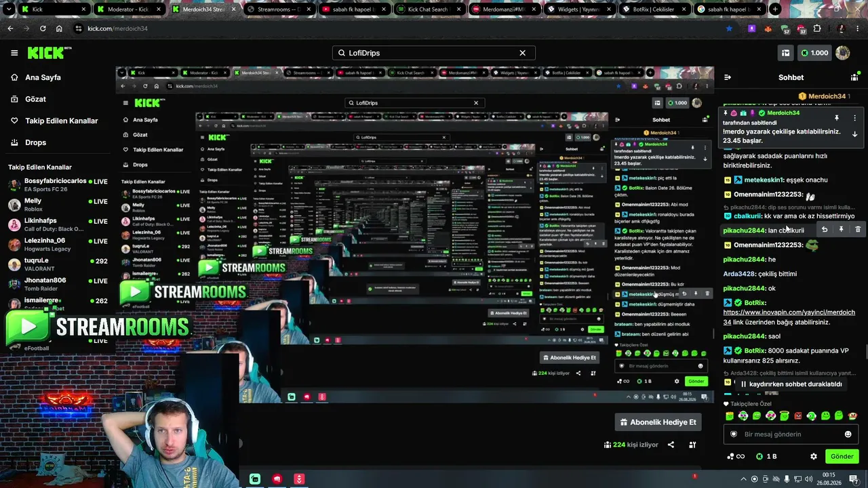Open Takip Edilen Kanallar in sidebar menu
The image size is (868, 488).
tap(54, 121)
